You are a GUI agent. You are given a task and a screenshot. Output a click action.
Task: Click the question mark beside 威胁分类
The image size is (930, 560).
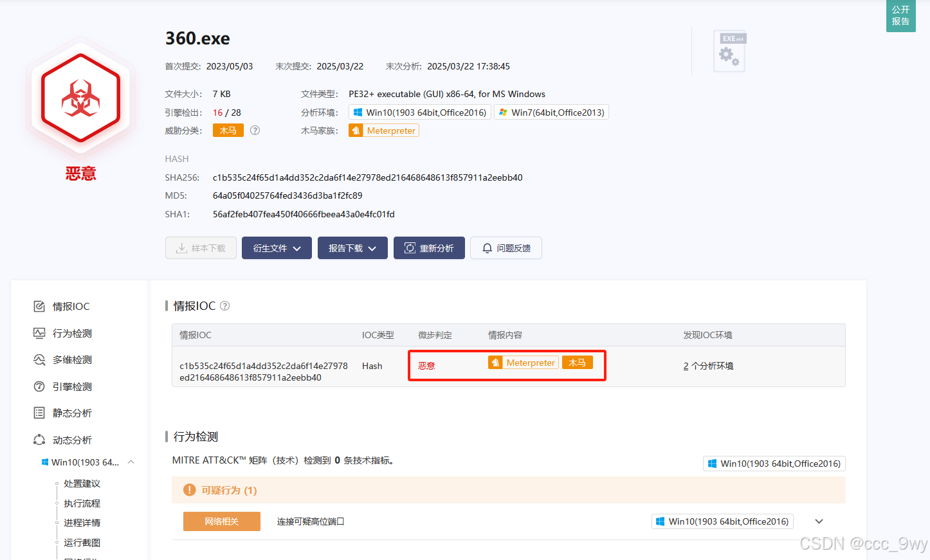[x=255, y=131]
